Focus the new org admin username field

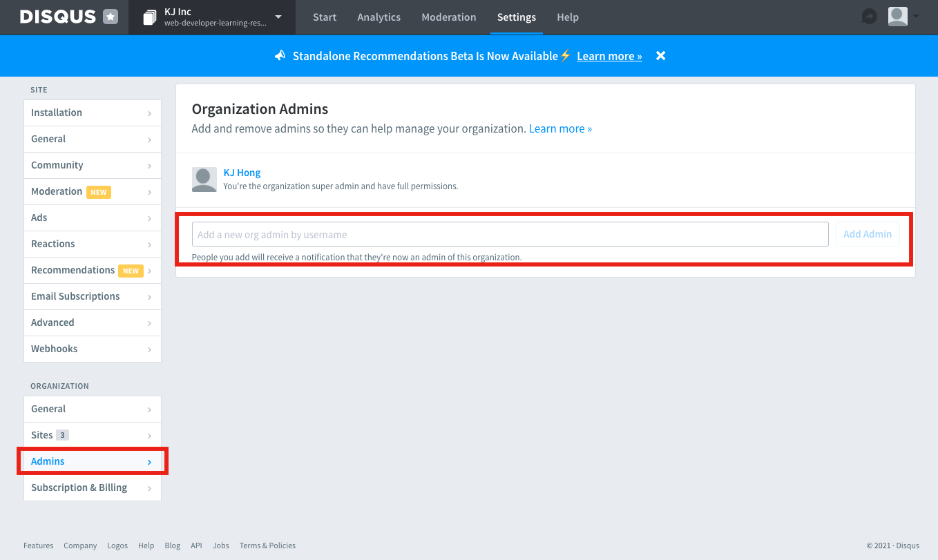tap(510, 234)
